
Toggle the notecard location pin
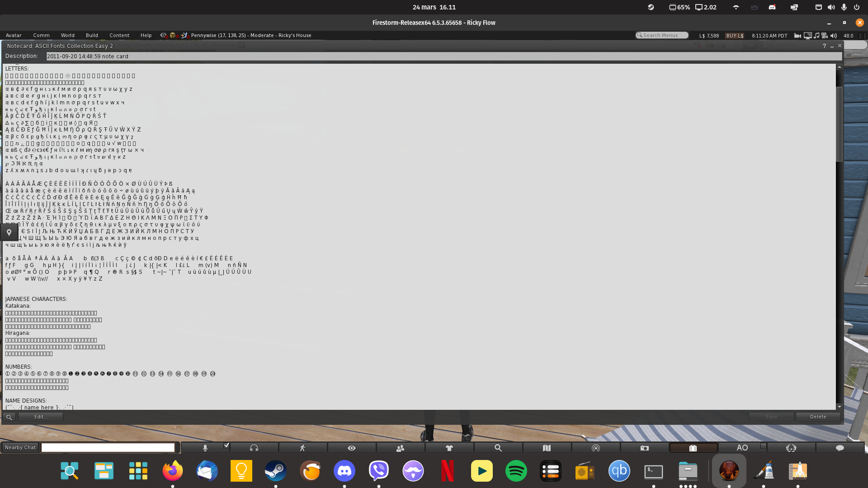click(x=9, y=232)
